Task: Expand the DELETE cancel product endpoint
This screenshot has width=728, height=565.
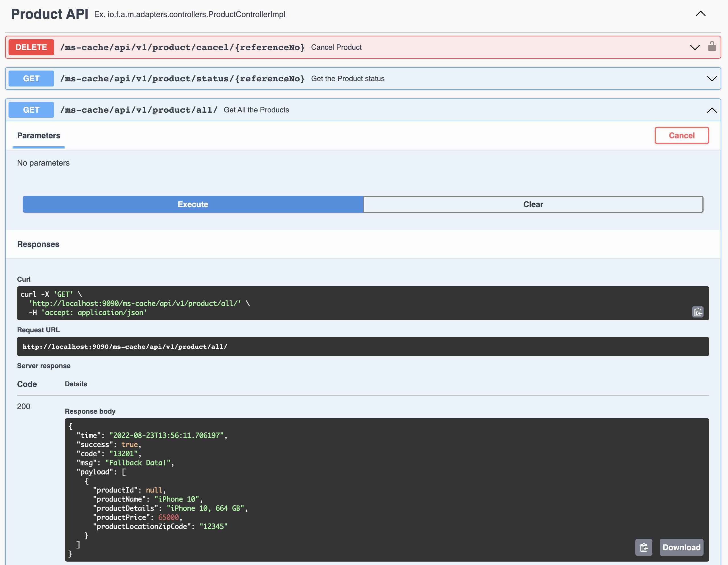Action: click(x=695, y=47)
